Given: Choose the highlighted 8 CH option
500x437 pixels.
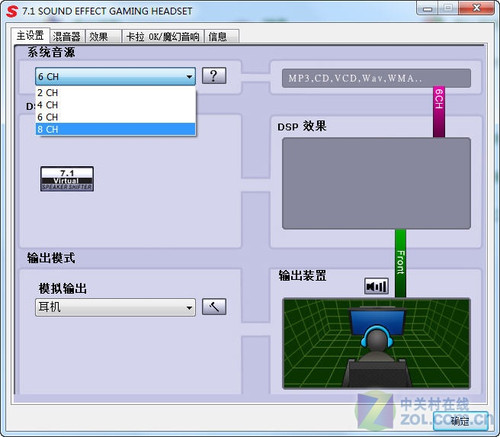Looking at the screenshot, I should pyautogui.click(x=115, y=129).
